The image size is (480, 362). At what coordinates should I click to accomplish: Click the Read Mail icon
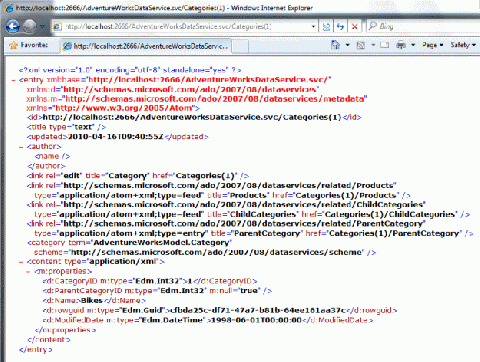tap(385, 45)
